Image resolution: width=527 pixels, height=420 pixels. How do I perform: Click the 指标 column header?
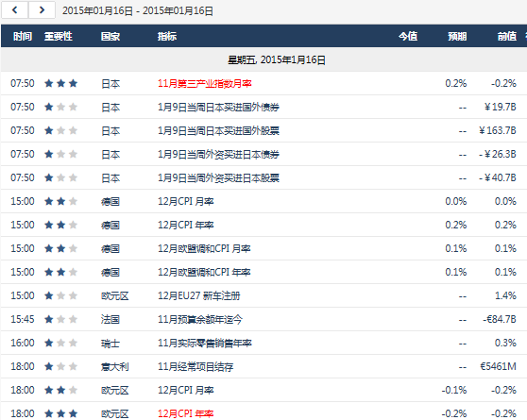pyautogui.click(x=167, y=36)
